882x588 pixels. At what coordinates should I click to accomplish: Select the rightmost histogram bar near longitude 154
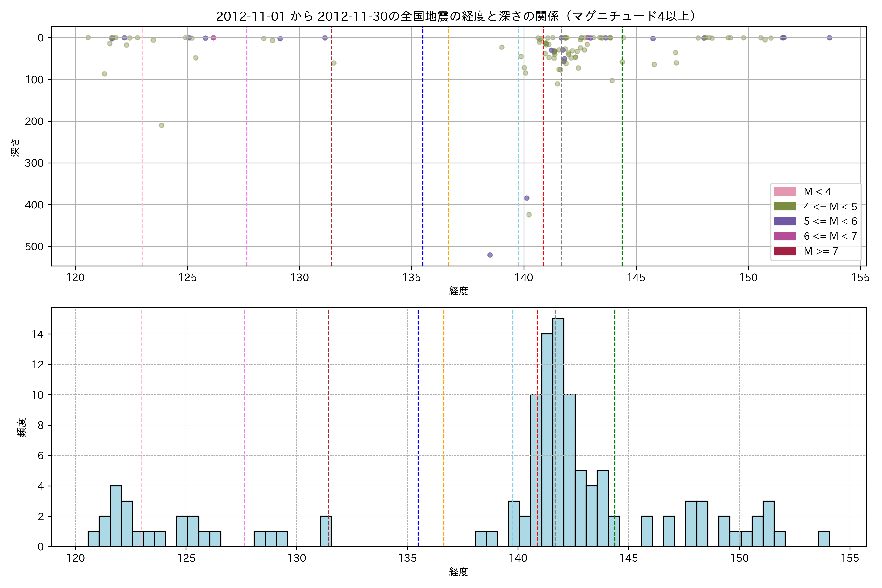click(x=824, y=539)
